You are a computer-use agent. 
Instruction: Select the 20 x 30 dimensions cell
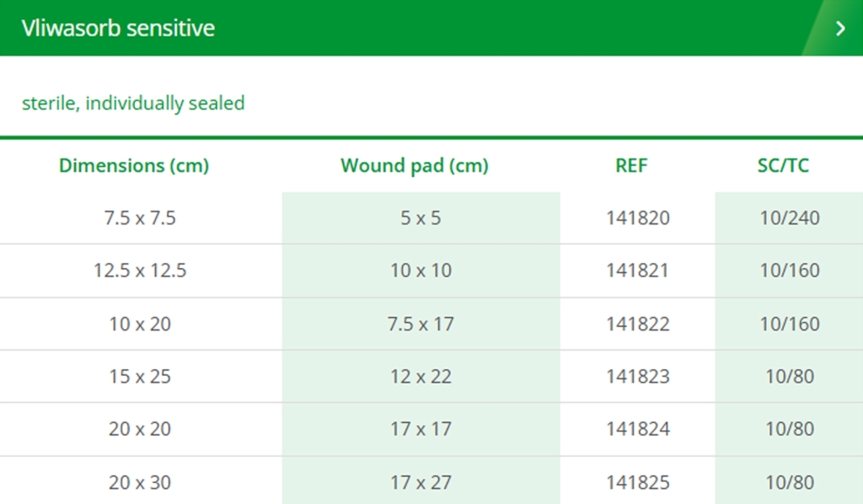[140, 483]
